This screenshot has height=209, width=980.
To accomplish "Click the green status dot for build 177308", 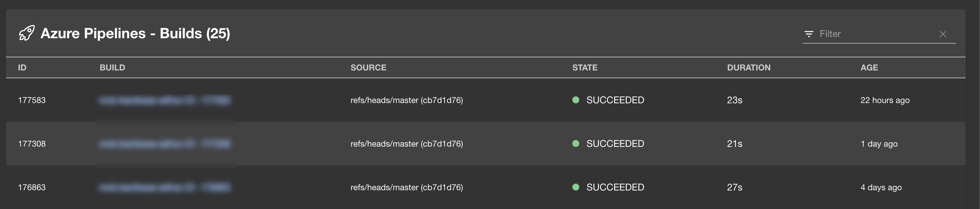I will coord(576,144).
